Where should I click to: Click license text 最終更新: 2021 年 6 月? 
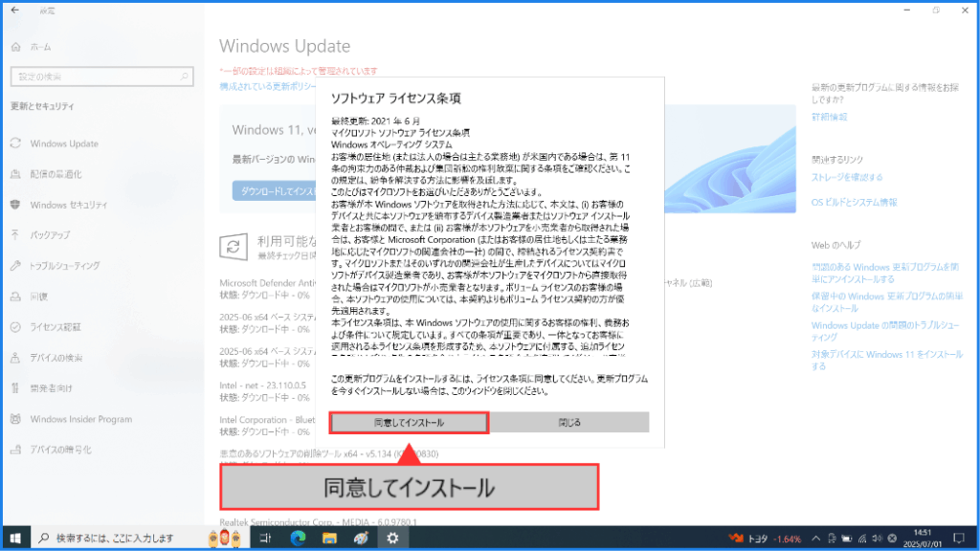(375, 121)
